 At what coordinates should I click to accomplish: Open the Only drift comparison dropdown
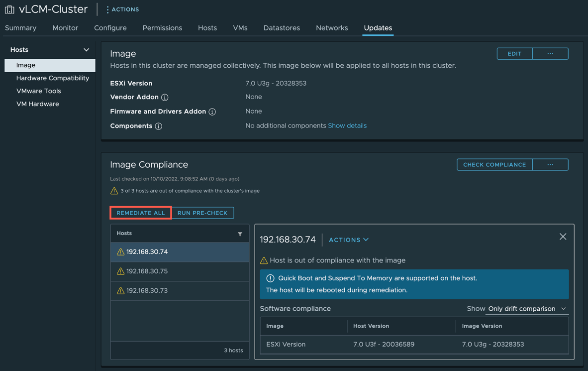527,309
